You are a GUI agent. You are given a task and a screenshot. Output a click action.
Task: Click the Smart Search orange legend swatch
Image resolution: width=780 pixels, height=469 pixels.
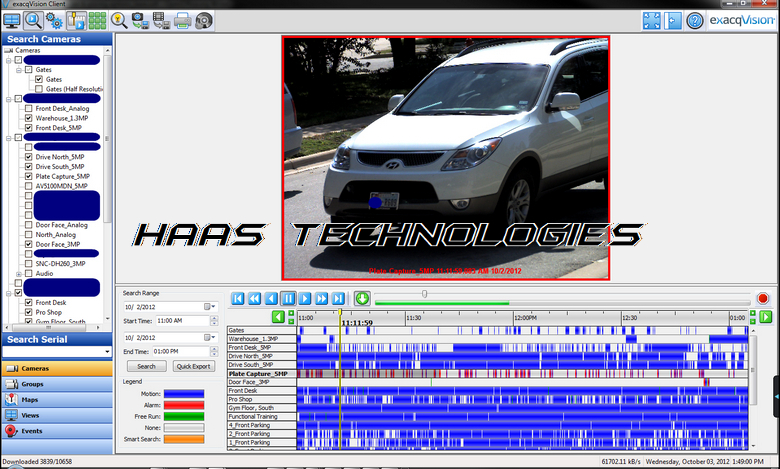(184, 440)
